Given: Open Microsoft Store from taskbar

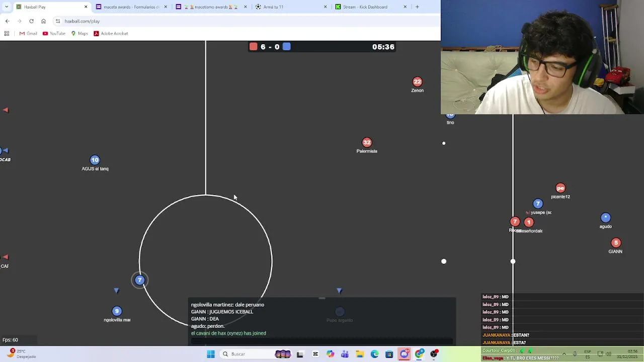Looking at the screenshot, I should pyautogui.click(x=389, y=354).
